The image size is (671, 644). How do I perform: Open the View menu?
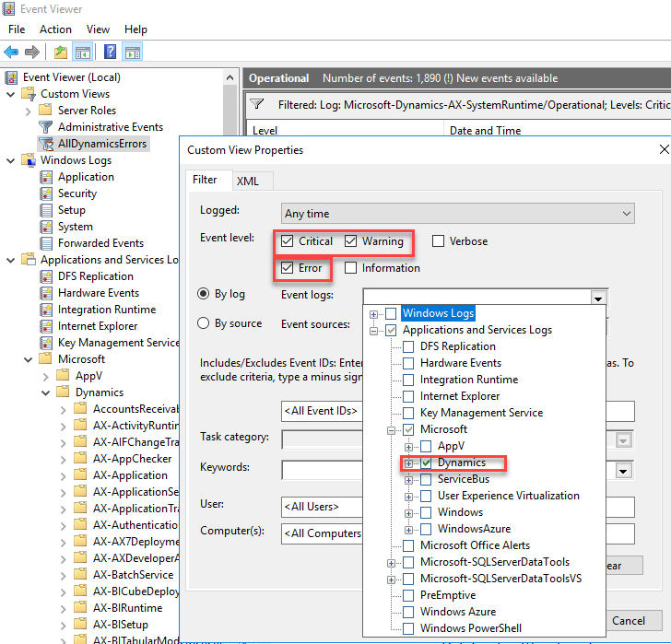tap(98, 29)
